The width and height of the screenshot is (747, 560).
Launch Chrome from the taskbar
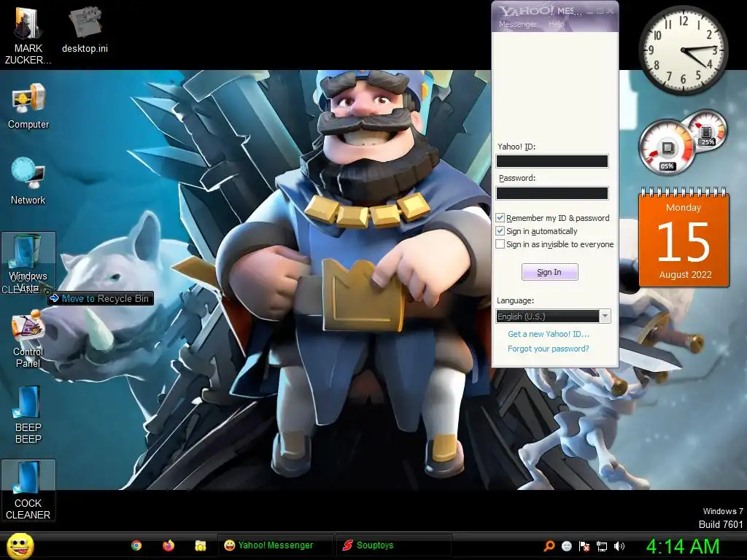pyautogui.click(x=136, y=545)
